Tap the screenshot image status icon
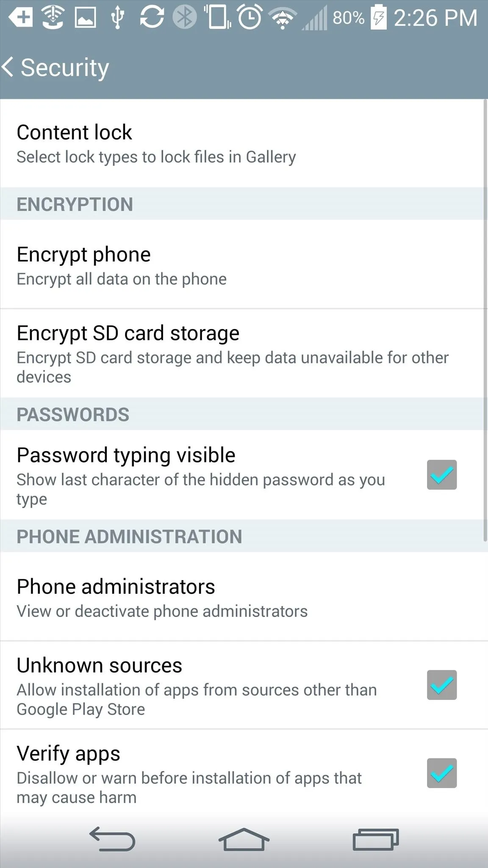488x868 pixels. coord(85,18)
